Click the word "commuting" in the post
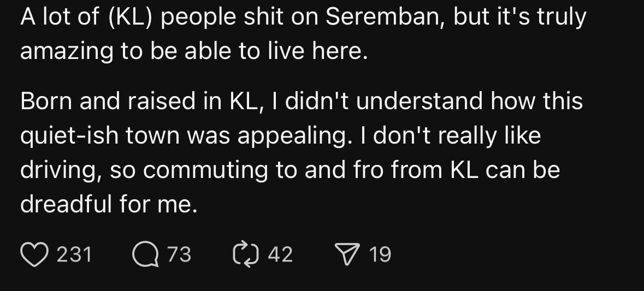The image size is (644, 291). pos(204,170)
